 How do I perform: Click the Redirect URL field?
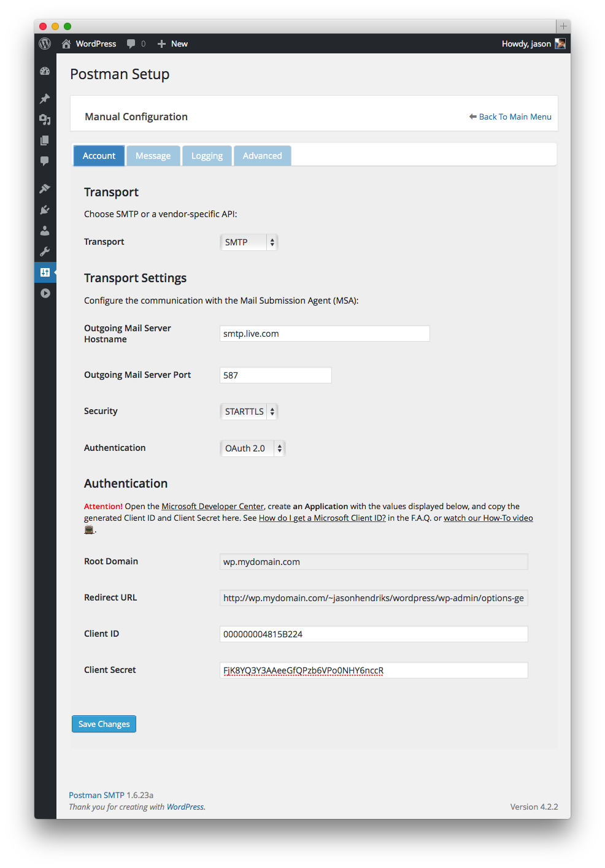tap(374, 598)
